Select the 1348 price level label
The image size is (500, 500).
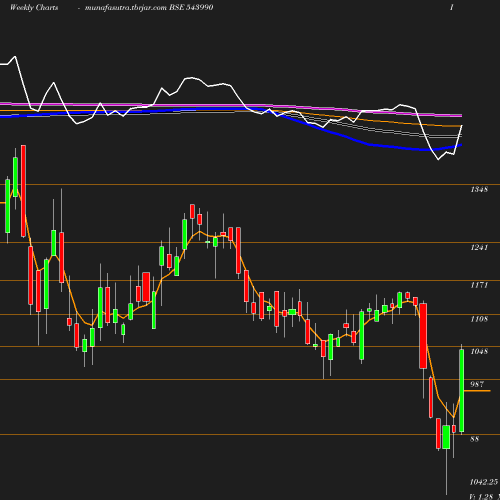click(x=479, y=189)
